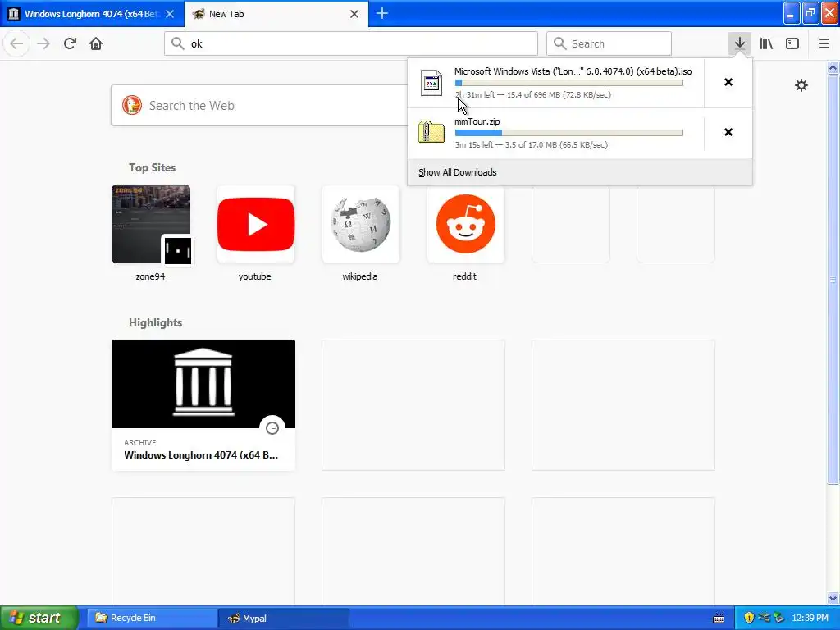Screen dimensions: 840x630
Task: Click the mmTour.zip download status text
Action: tap(531, 144)
